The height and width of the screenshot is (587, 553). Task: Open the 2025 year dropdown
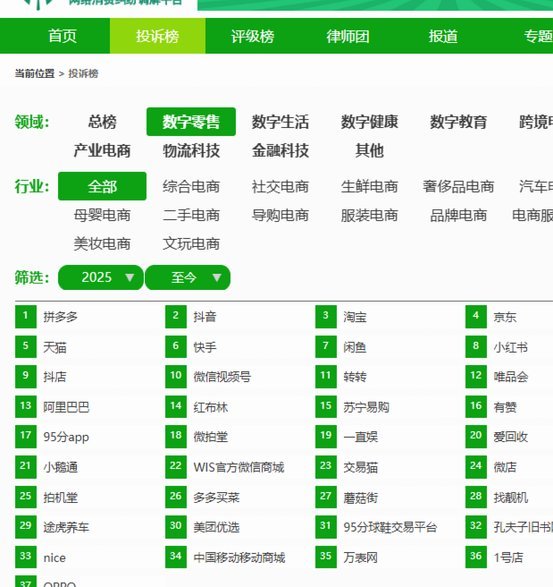click(x=101, y=277)
